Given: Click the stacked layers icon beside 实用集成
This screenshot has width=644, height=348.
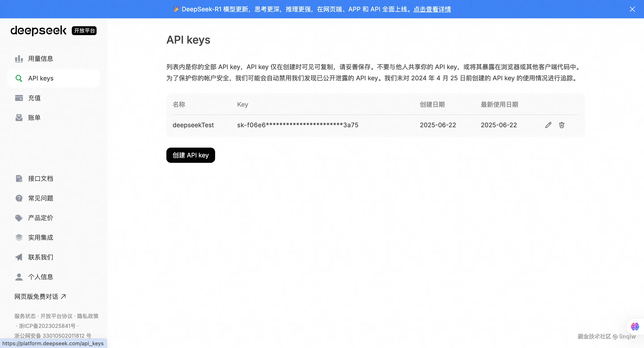Looking at the screenshot, I should tap(19, 238).
